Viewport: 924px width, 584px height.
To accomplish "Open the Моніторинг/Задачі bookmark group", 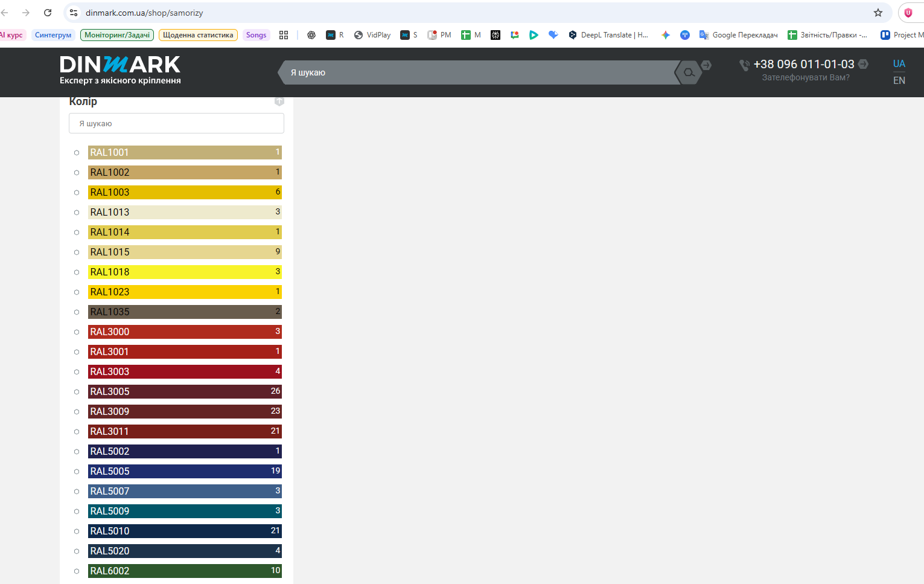I will coord(117,35).
